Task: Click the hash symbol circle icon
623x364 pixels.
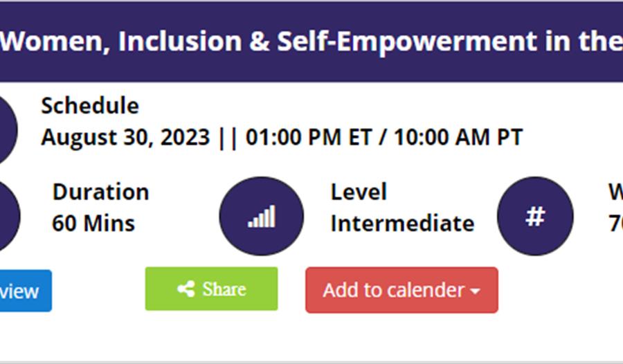Action: [535, 216]
